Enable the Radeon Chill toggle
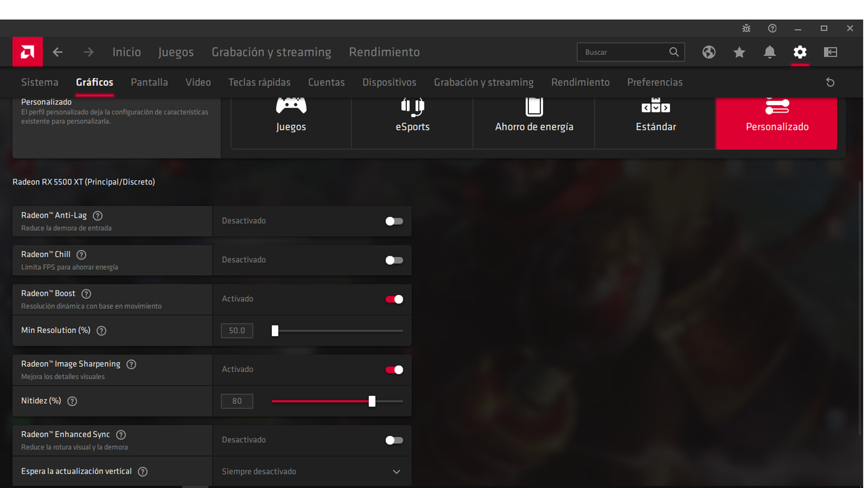 click(394, 260)
